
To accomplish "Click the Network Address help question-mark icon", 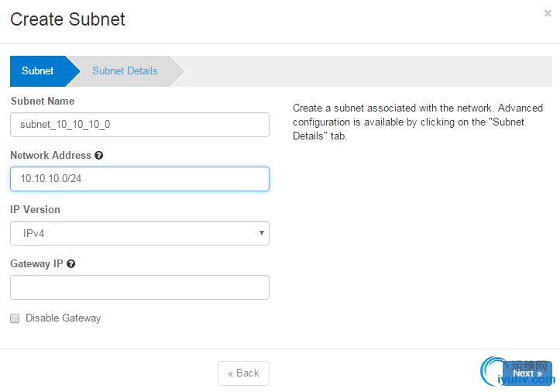I will click(x=99, y=156).
